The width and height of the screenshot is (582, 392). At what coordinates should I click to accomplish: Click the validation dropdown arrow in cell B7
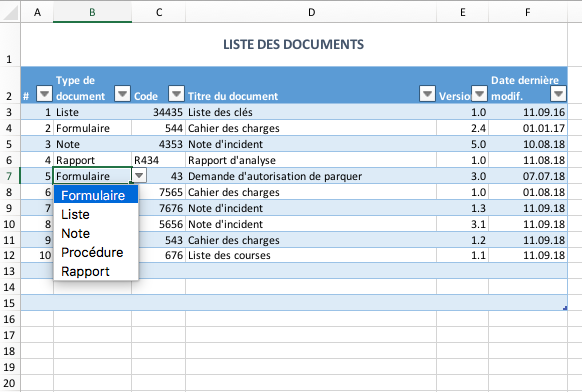pyautogui.click(x=139, y=175)
